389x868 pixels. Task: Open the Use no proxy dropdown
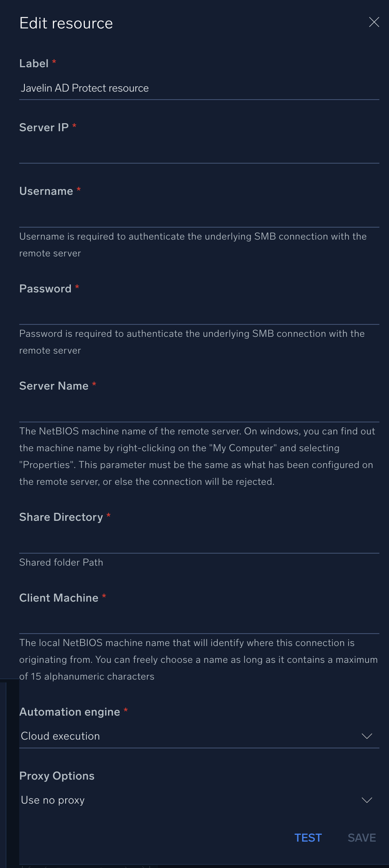(x=192, y=800)
